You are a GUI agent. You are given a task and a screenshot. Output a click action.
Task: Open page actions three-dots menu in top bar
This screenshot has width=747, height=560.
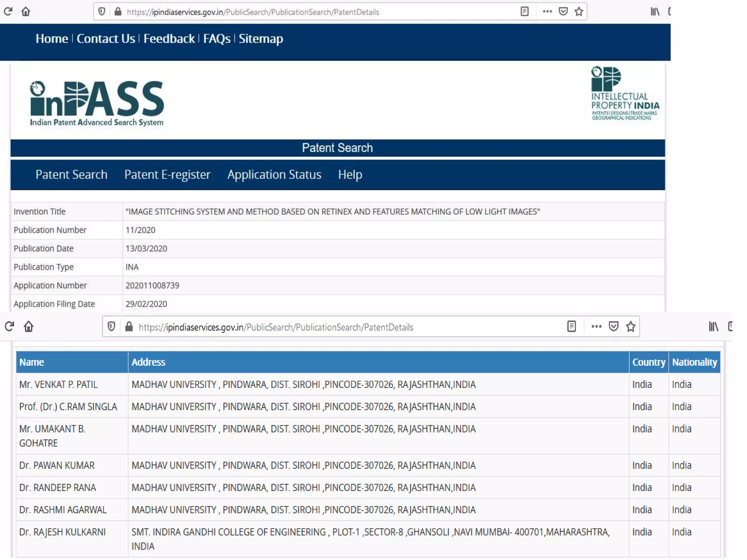click(547, 12)
